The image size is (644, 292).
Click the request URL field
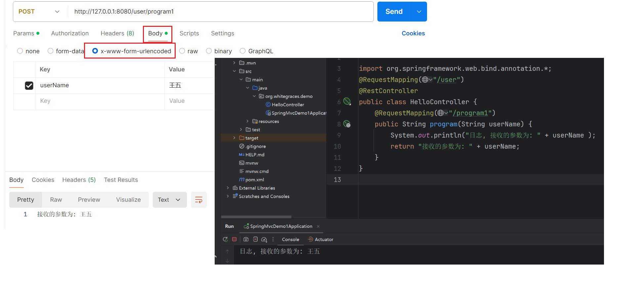click(x=221, y=12)
